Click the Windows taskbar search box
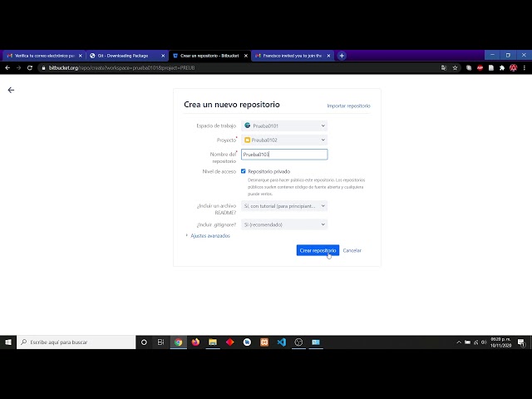Screen dimensions: 532x399 (76, 342)
